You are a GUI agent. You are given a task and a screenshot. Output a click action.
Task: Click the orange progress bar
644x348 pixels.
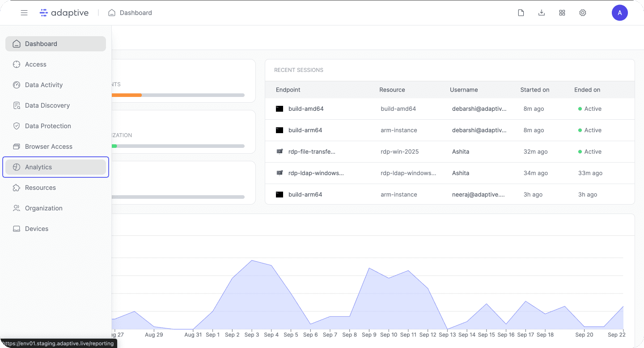(x=127, y=95)
